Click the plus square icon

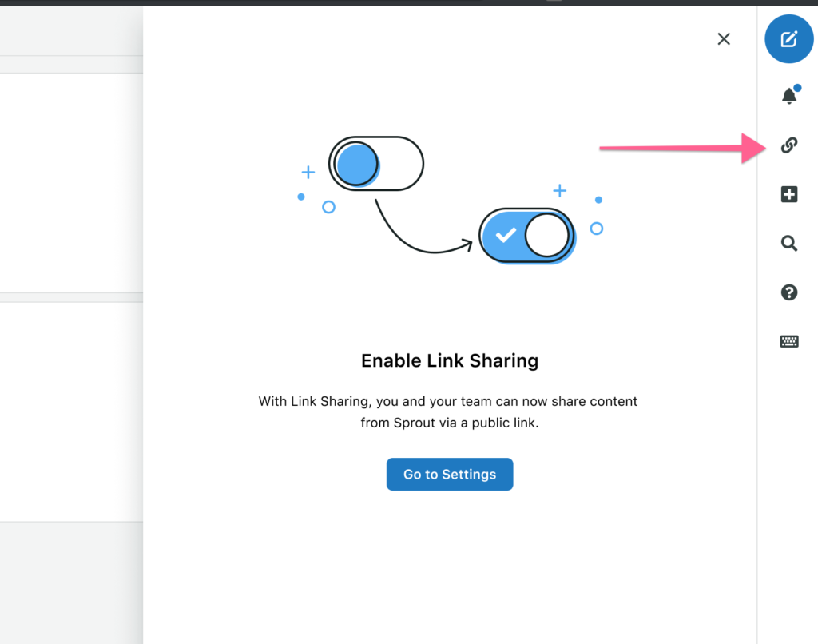tap(788, 194)
